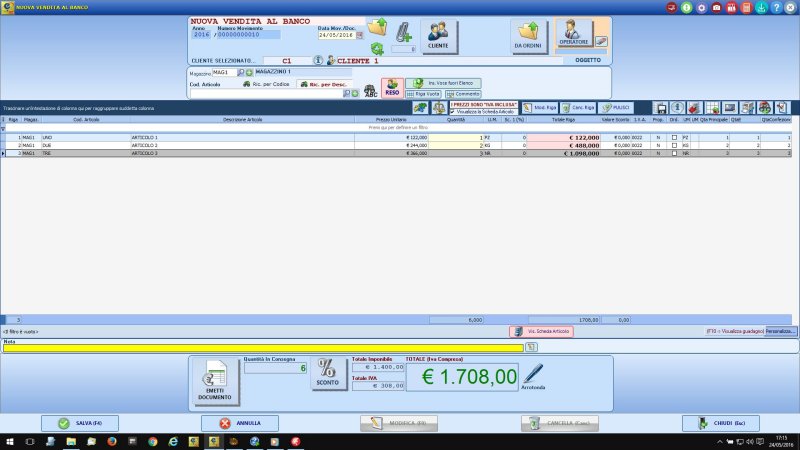
Task: Click the RESO return button
Action: pos(392,88)
